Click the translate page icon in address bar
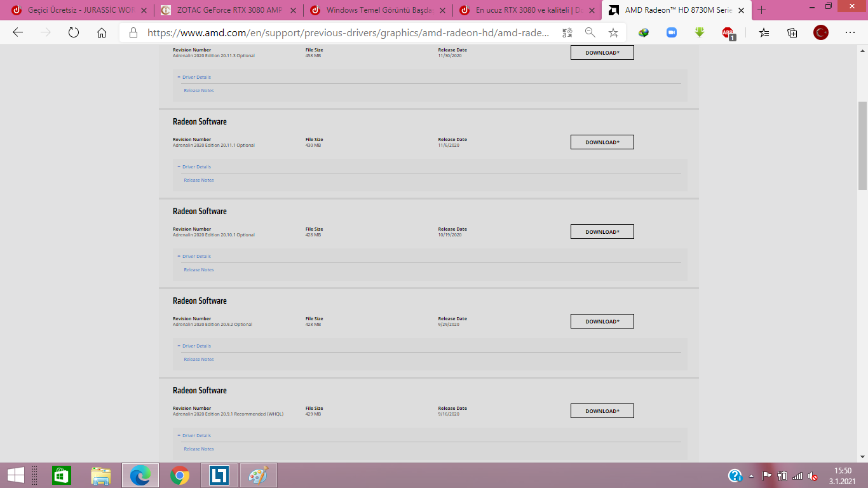 coord(567,33)
